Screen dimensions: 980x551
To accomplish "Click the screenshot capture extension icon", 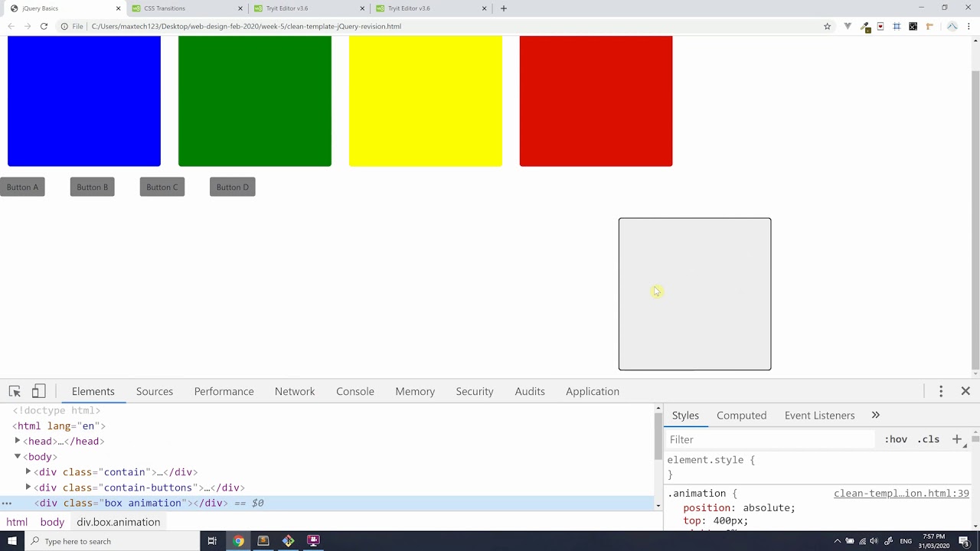I will (897, 26).
